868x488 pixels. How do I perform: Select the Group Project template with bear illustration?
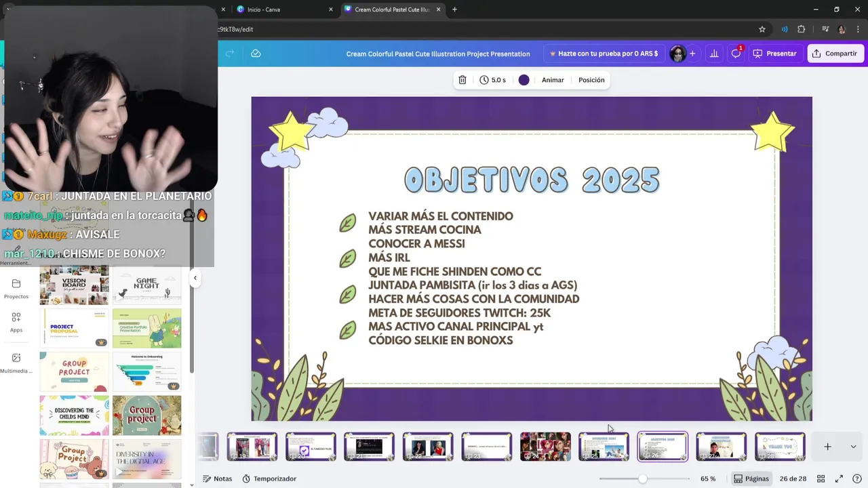coord(74,459)
